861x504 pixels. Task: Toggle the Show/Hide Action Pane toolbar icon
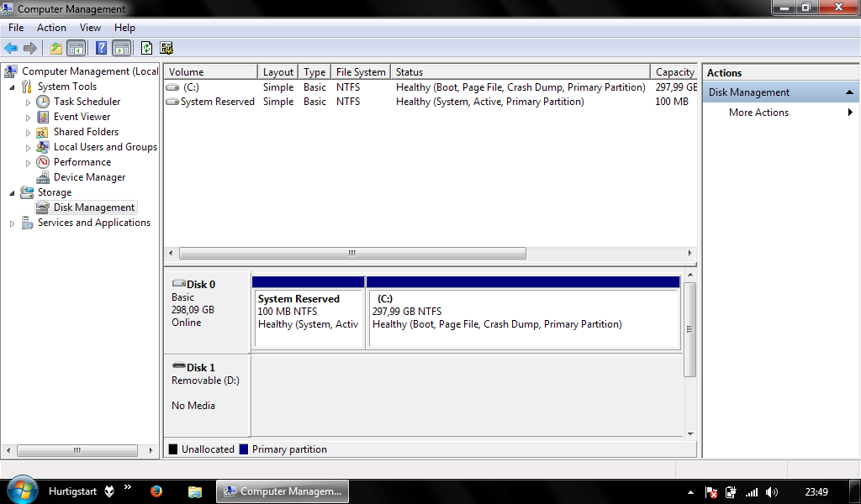point(121,48)
